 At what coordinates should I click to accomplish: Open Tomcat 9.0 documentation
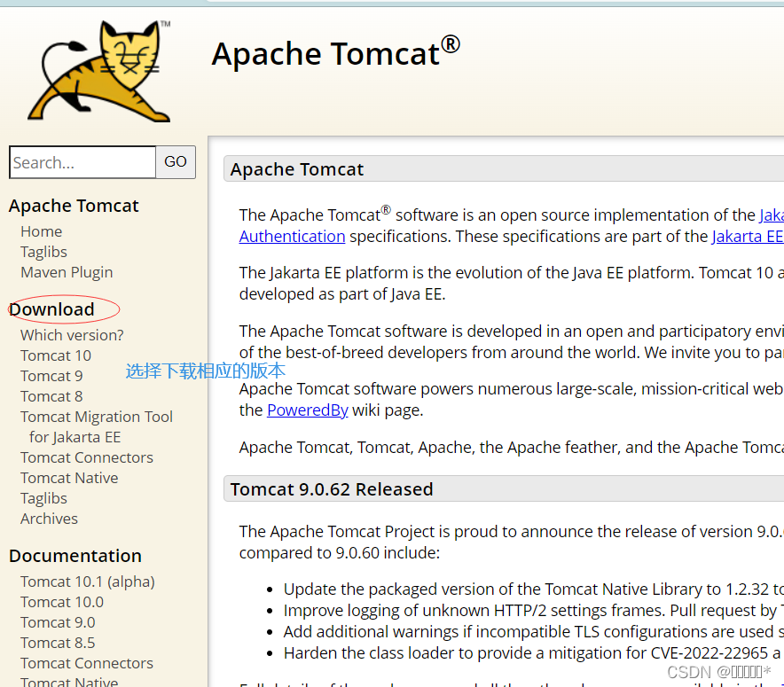click(x=58, y=622)
